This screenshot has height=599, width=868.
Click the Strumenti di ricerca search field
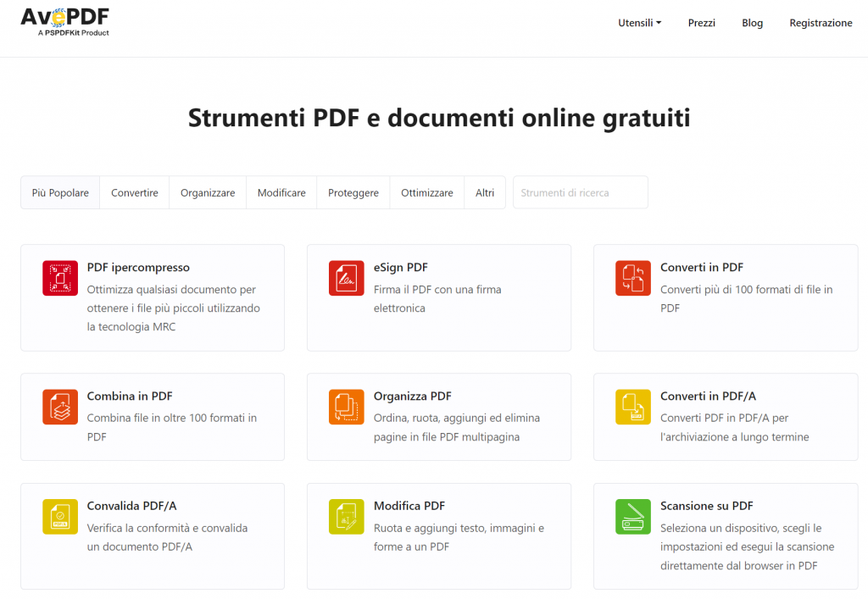tap(580, 192)
